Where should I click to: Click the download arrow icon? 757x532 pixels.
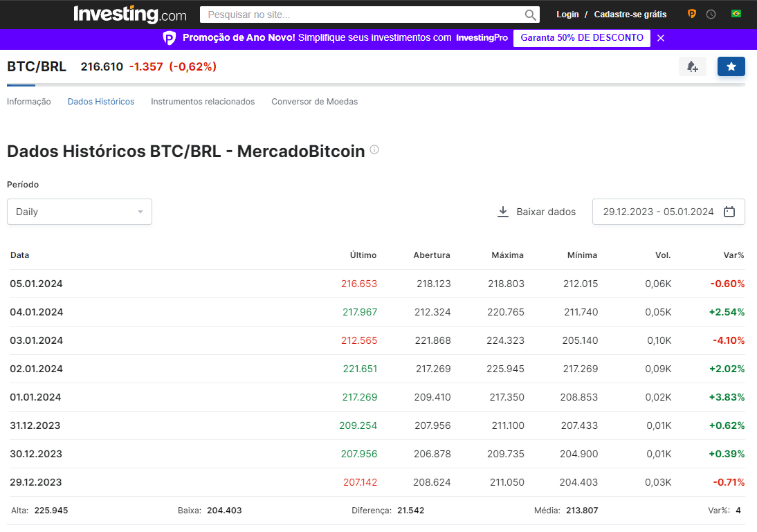503,212
